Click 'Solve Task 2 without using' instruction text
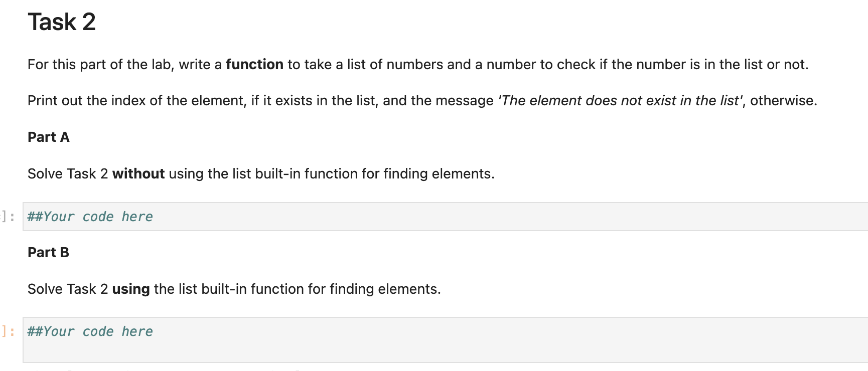Viewport: 868px width, 371px height. (261, 174)
